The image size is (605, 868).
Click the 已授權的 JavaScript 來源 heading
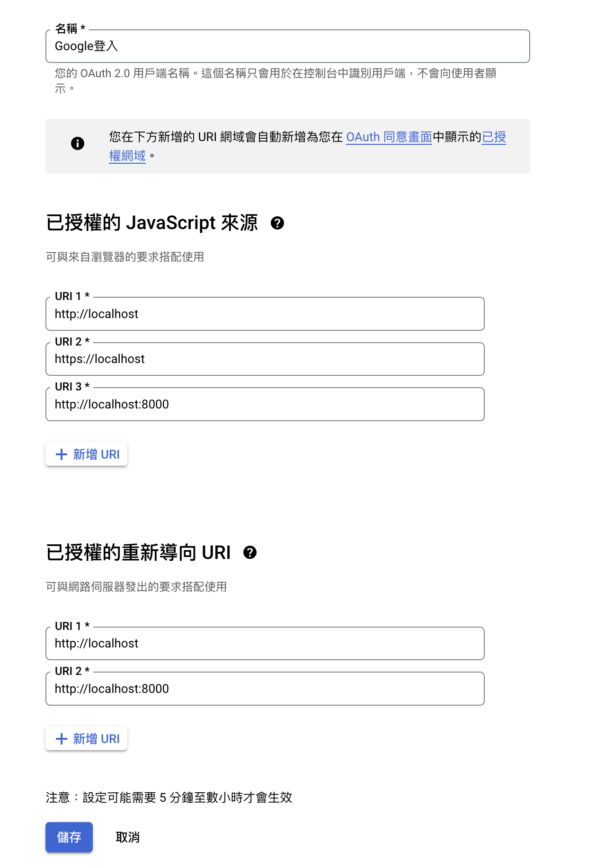(x=152, y=223)
